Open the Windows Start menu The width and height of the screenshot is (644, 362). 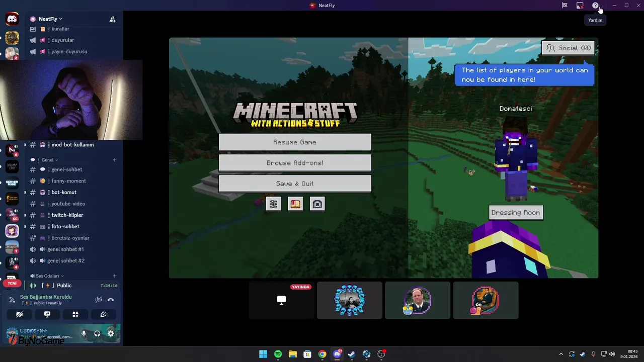tap(263, 354)
